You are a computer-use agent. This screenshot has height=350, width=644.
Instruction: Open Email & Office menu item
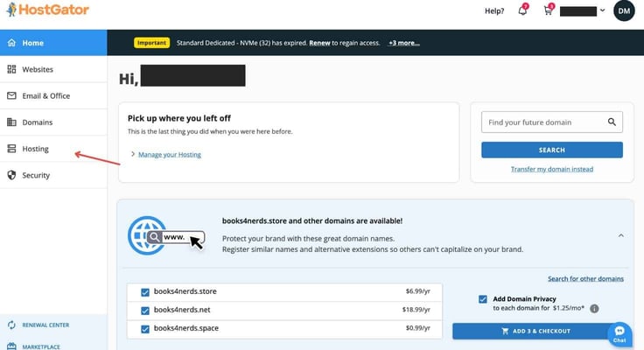[53, 95]
